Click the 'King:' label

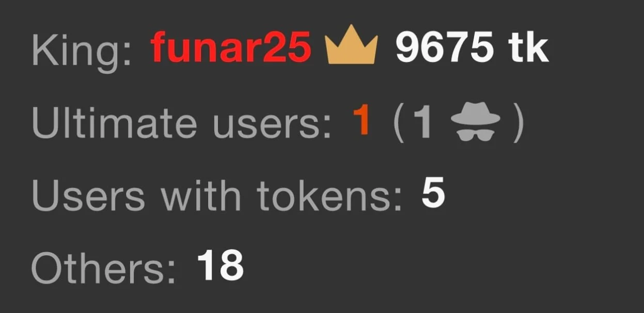point(82,50)
